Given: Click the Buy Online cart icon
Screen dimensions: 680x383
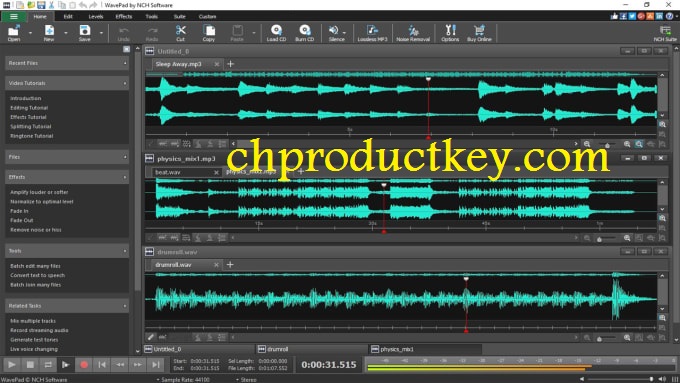Looking at the screenshot, I should [479, 33].
